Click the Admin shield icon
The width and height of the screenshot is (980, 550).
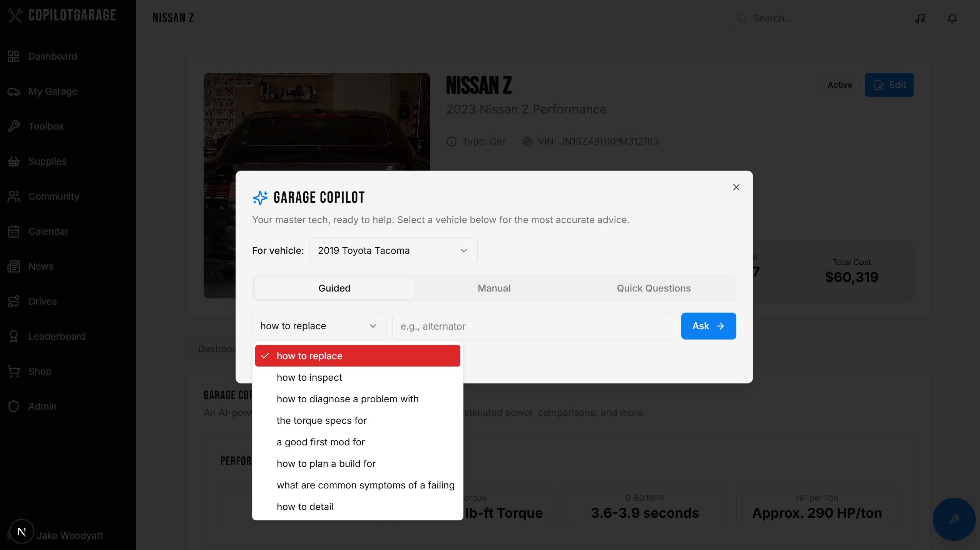coord(14,406)
